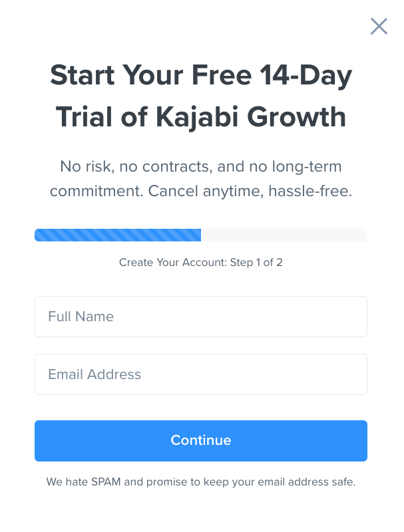Click the striped blue progress bar fill
The image size is (404, 532).
(x=118, y=235)
